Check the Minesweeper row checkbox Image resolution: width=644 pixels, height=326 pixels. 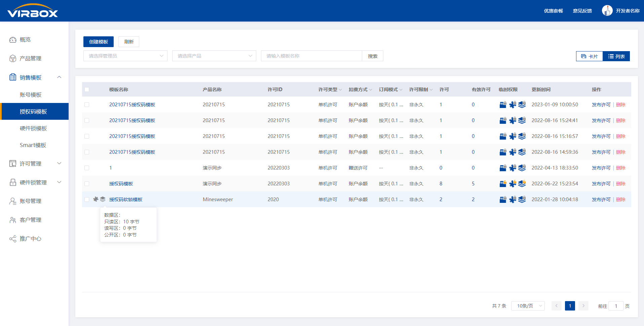tap(87, 200)
